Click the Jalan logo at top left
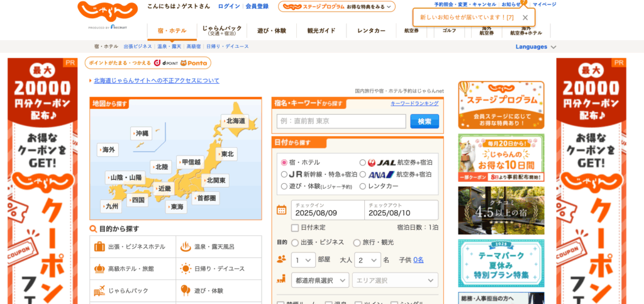Screen dimensions: 644x304 [x=107, y=13]
